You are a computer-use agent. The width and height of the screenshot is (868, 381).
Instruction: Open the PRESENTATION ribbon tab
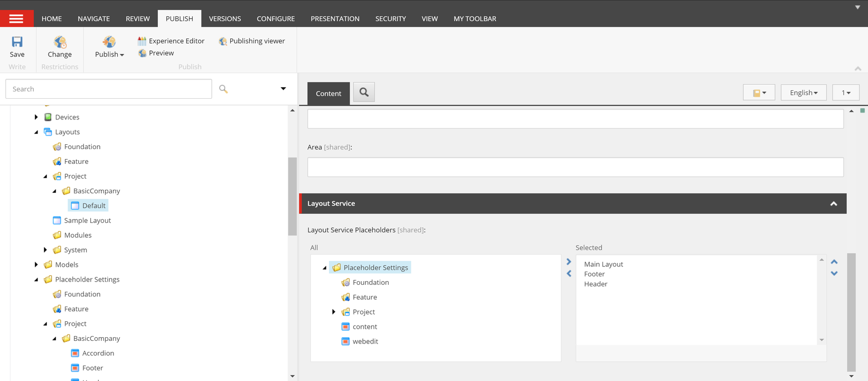[335, 18]
